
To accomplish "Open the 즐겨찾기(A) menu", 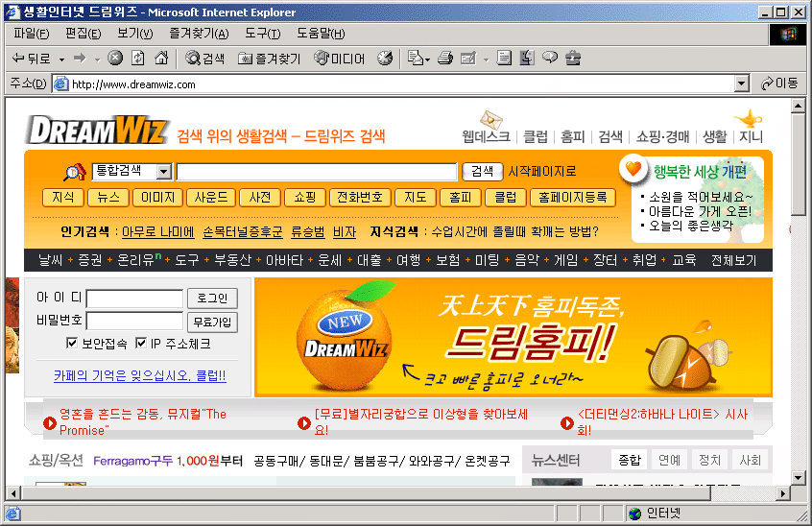I will [199, 34].
